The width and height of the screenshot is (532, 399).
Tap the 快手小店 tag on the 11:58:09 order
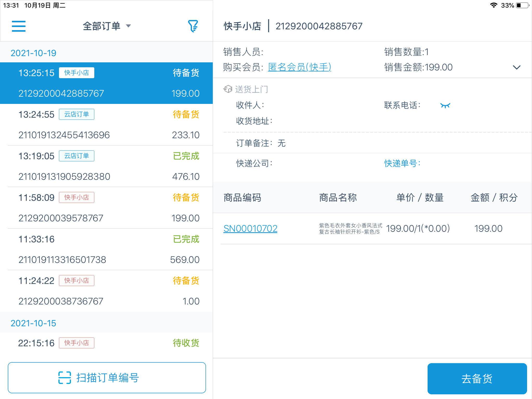point(77,197)
